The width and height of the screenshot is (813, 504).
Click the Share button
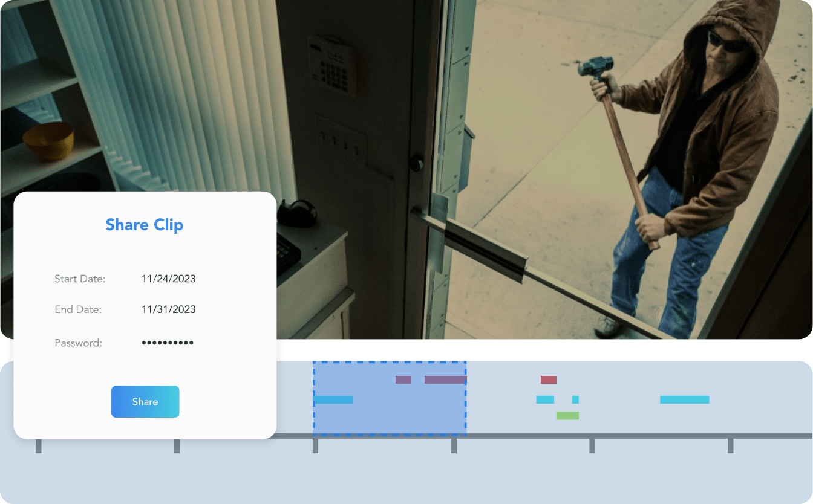(x=145, y=402)
